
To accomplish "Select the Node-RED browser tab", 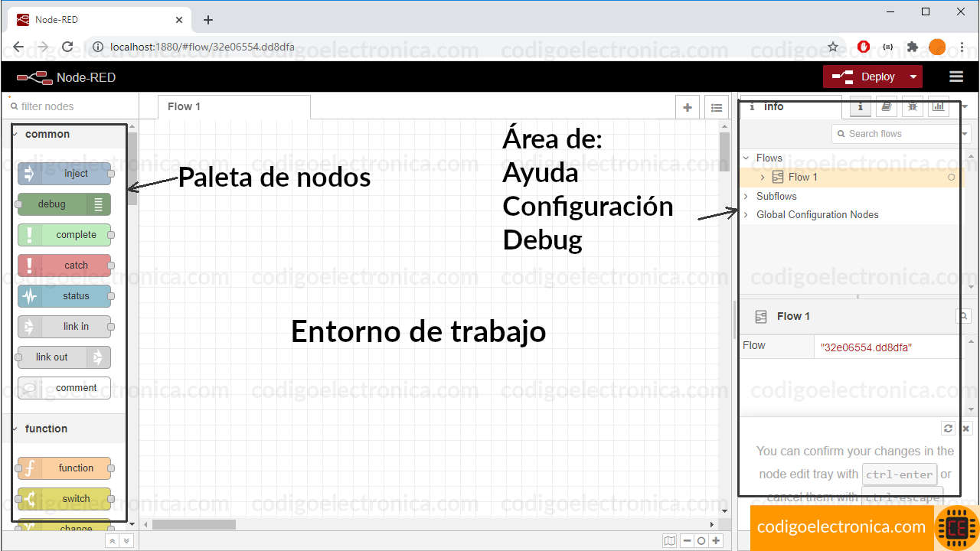I will tap(98, 20).
